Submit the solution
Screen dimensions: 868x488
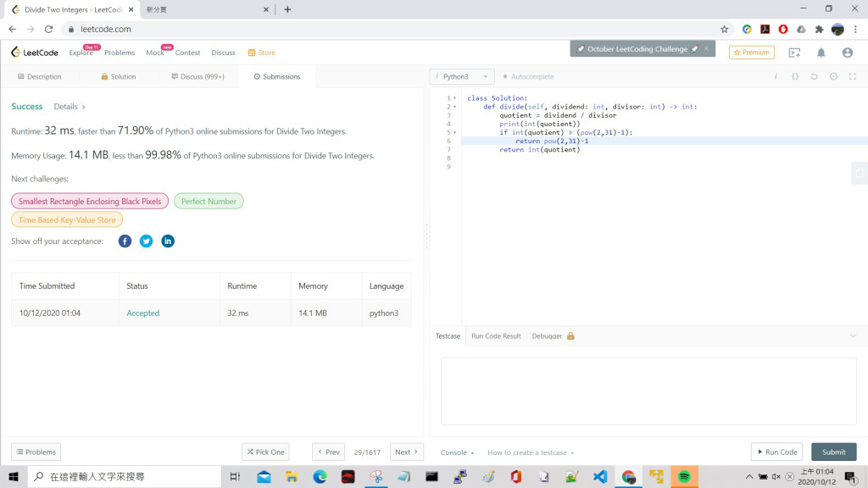click(x=834, y=452)
